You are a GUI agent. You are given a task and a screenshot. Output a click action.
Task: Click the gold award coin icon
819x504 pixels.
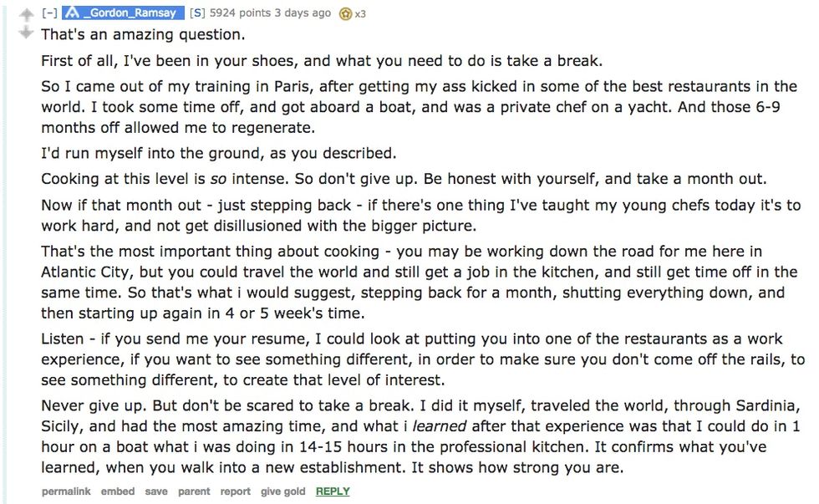[x=345, y=14]
